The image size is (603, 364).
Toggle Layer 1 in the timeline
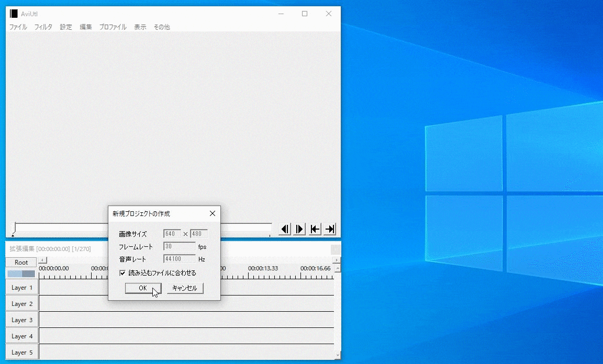click(22, 288)
